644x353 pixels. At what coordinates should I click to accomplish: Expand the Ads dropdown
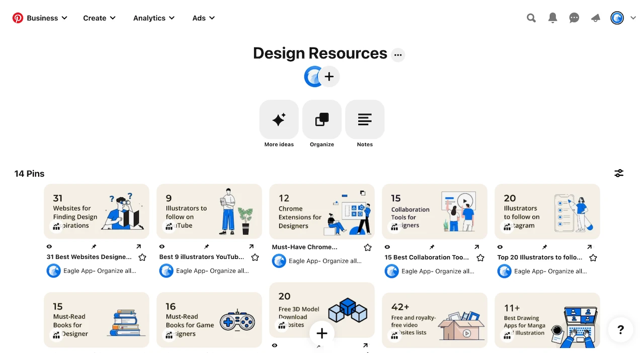coord(203,18)
